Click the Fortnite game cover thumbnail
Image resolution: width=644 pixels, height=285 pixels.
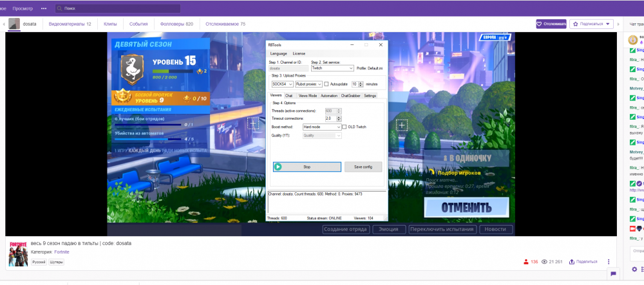pyautogui.click(x=18, y=254)
